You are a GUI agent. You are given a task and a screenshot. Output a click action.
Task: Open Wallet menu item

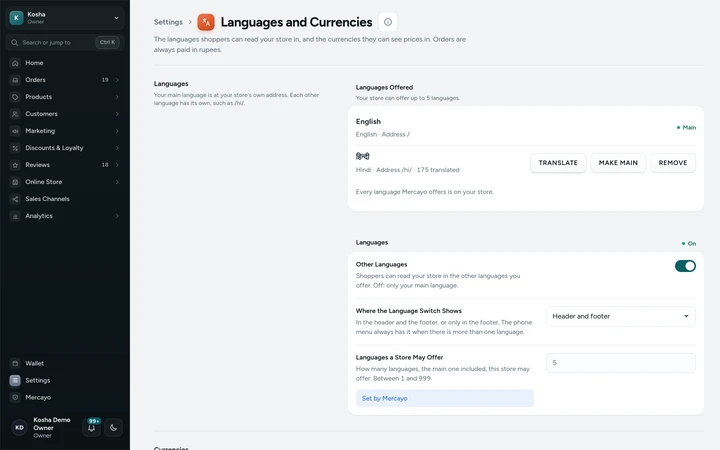[65, 363]
